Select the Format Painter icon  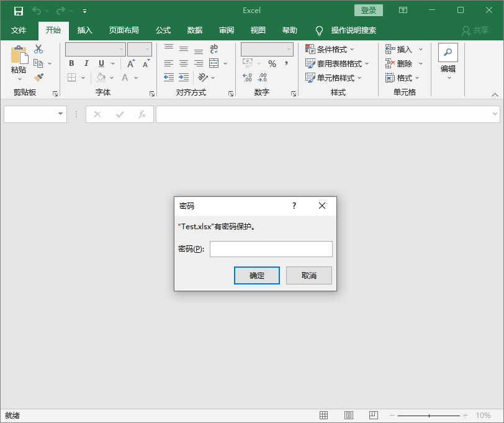pyautogui.click(x=38, y=77)
